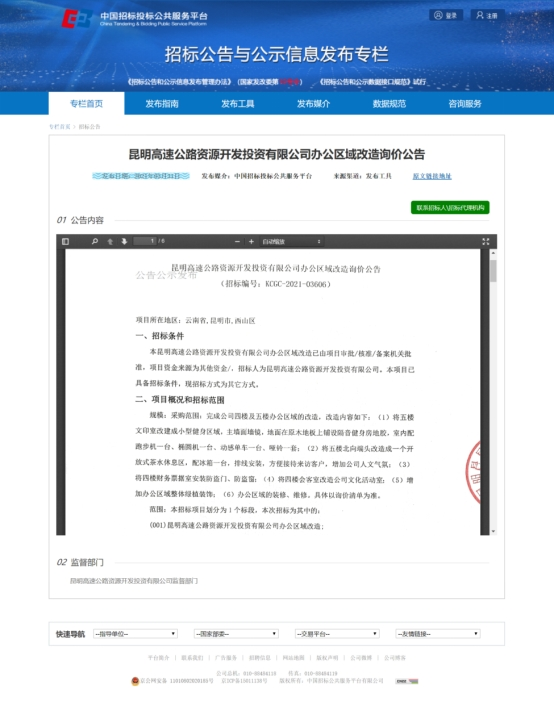Open the PDF search magnifier tool
This screenshot has width=554, height=727.
95,242
